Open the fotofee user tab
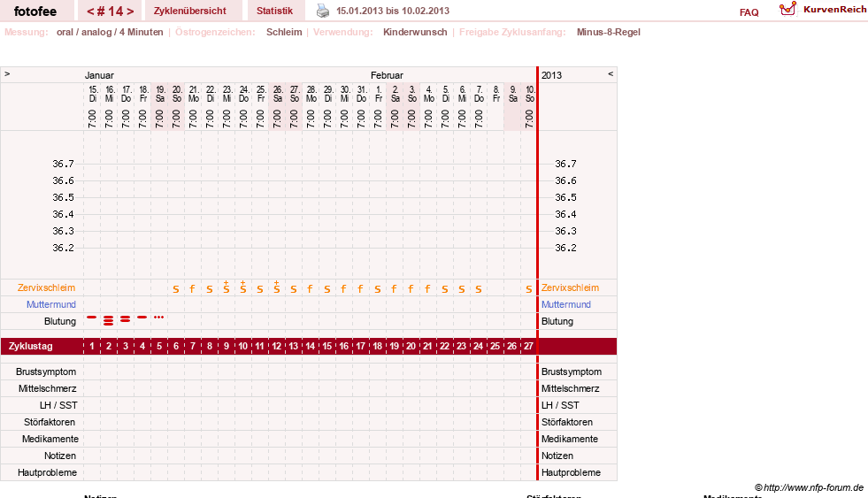Screen dimensions: 868x498 (x=35, y=11)
